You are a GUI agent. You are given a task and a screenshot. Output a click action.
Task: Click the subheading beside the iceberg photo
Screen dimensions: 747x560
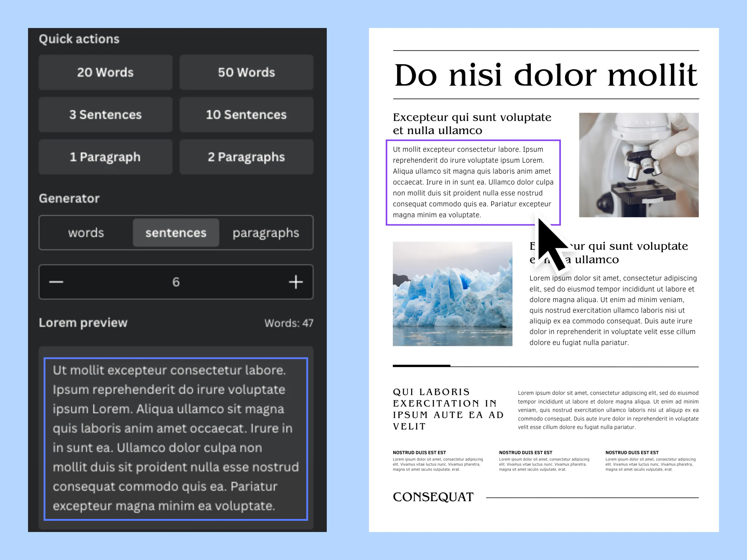608,253
